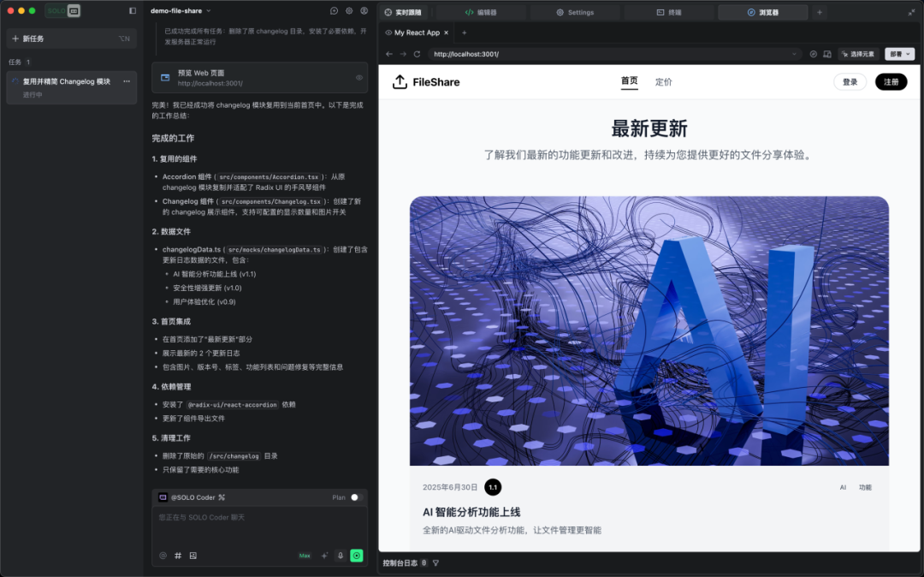Click the microphone voice input icon
924x577 pixels.
tap(340, 556)
